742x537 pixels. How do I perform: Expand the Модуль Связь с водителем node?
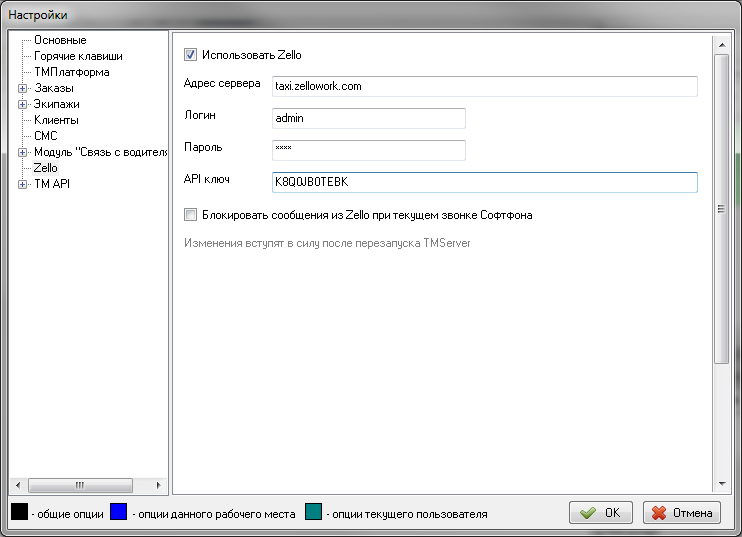click(x=22, y=153)
